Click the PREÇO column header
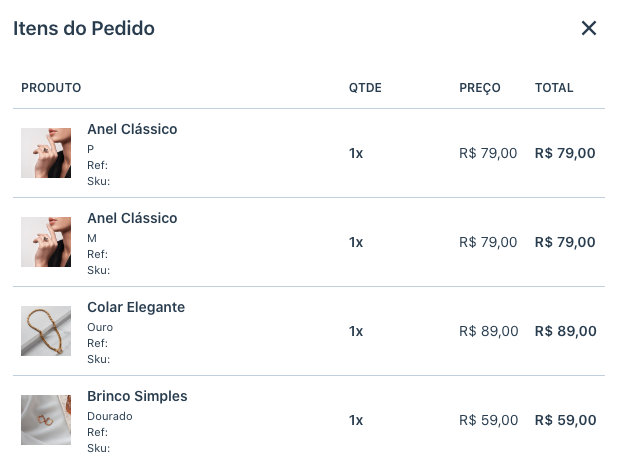The width and height of the screenshot is (622, 469). tap(480, 88)
